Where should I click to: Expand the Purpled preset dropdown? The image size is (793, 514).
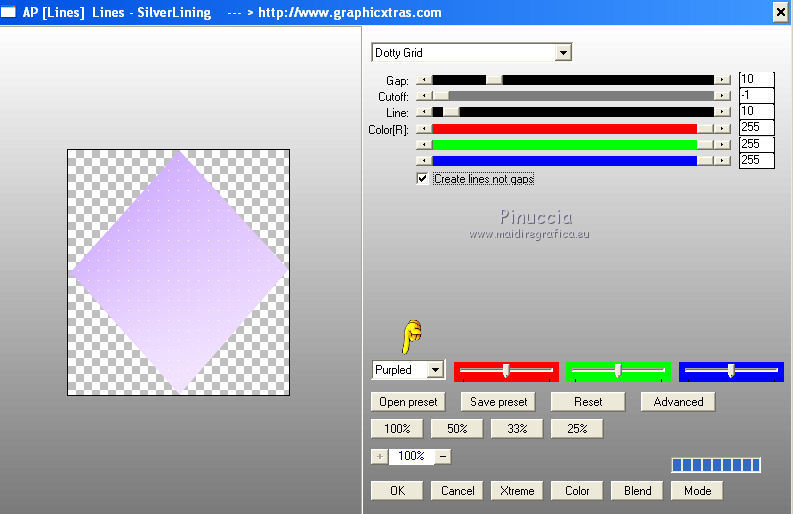(x=435, y=370)
